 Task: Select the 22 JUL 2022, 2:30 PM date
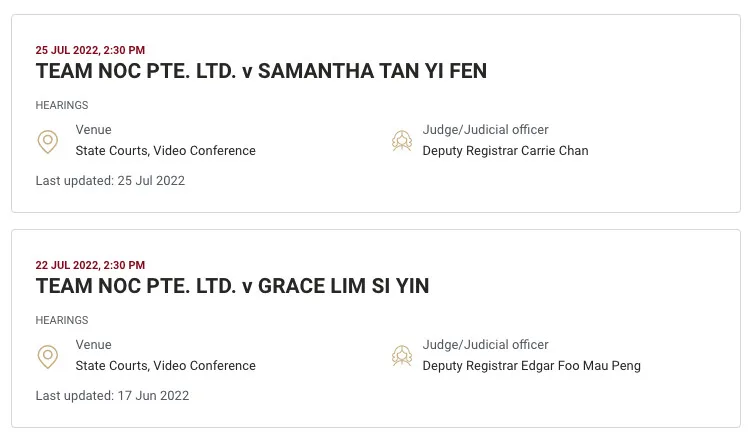point(90,265)
